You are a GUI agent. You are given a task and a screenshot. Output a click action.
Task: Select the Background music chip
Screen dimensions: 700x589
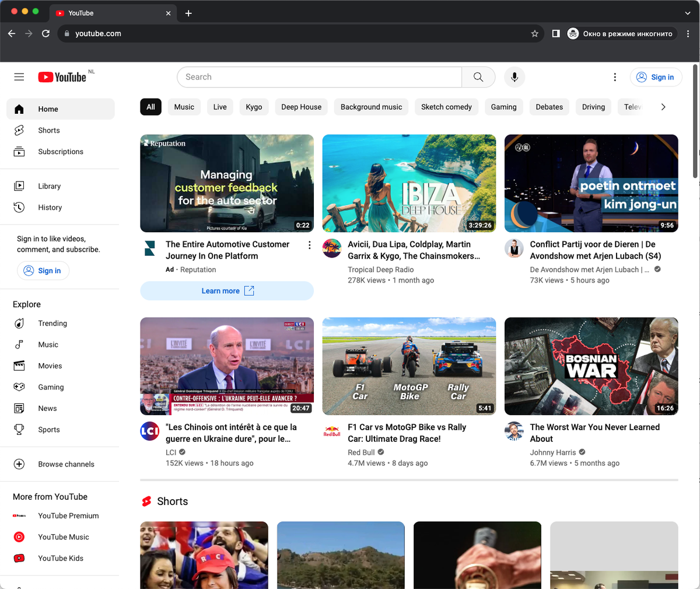point(372,107)
